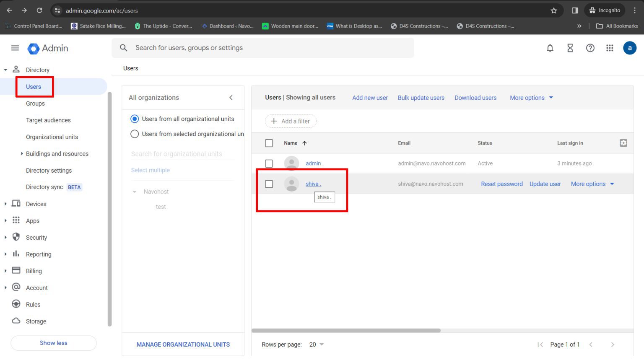Open notifications bell in Admin console
Screen dimensions: 644x360
(550, 48)
